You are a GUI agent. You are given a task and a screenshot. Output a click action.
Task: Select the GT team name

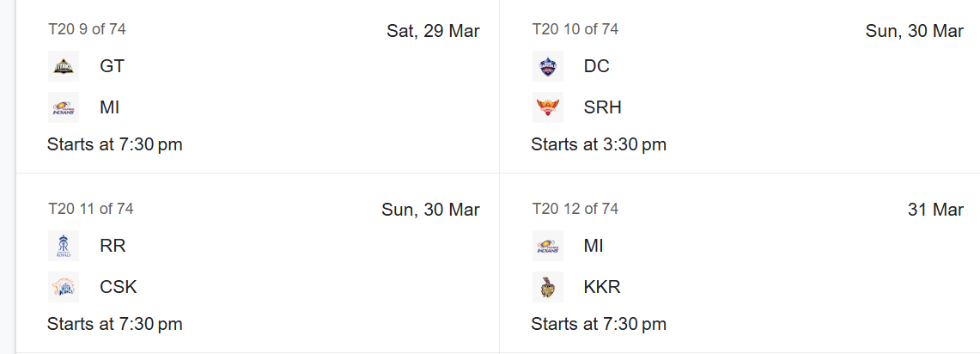coord(112,66)
